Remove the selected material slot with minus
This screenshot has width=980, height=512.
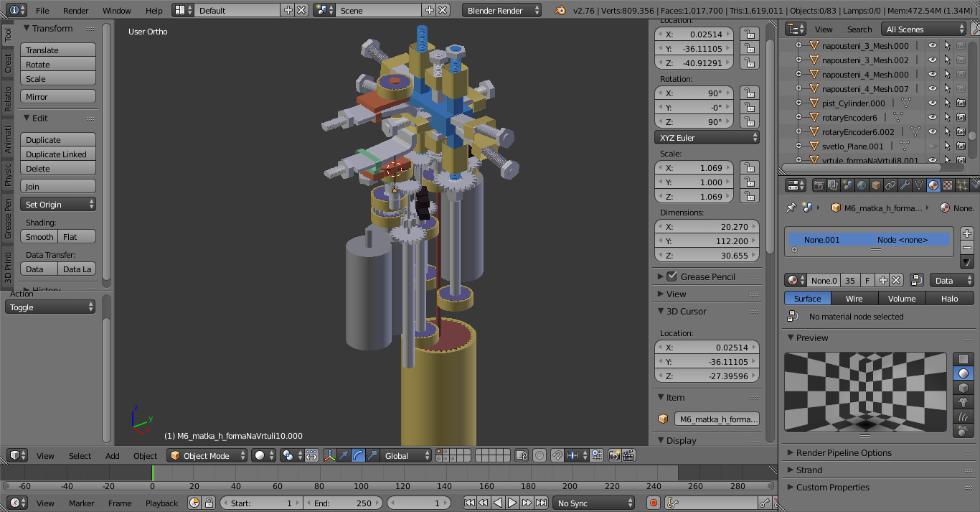click(967, 248)
